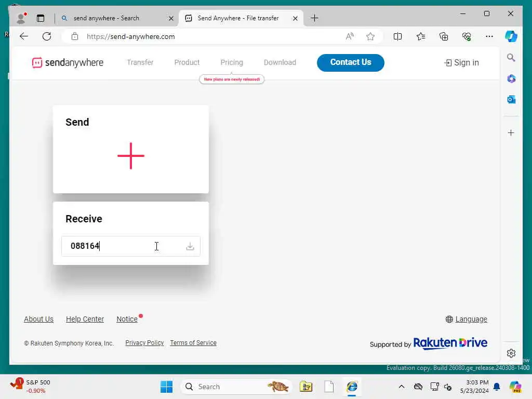Screen dimensions: 532x399
Task: Open the Copilot sidebar icon
Action: click(511, 36)
